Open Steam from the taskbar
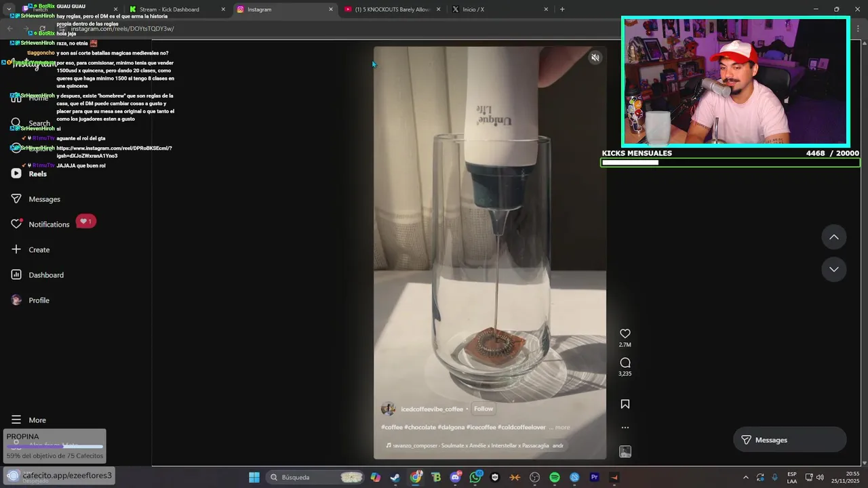The width and height of the screenshot is (868, 488). pyautogui.click(x=395, y=477)
